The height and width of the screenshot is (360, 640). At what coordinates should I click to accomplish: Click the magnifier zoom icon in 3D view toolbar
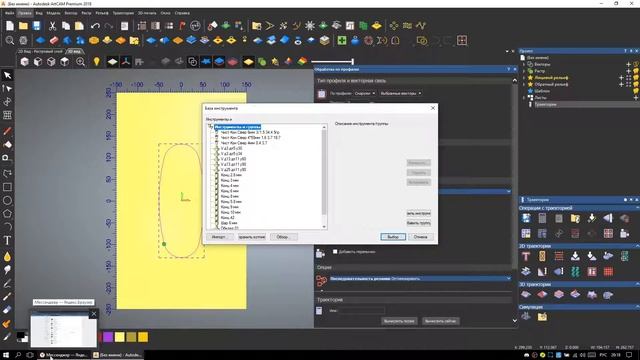pyautogui.click(x=80, y=62)
